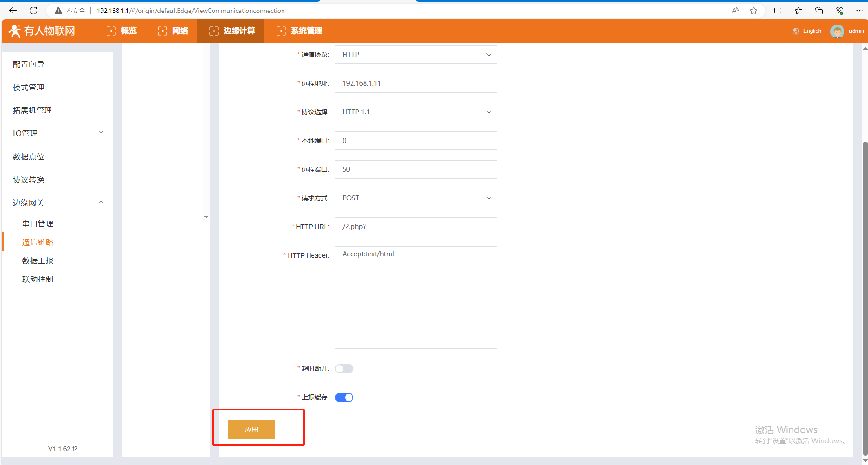Click the 应用 apply button

click(x=252, y=429)
